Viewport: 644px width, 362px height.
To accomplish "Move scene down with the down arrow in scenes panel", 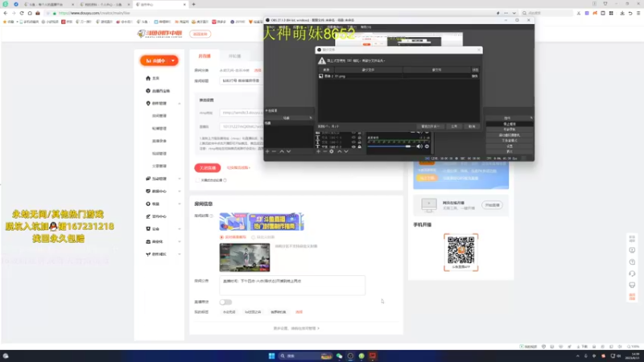I will (289, 151).
